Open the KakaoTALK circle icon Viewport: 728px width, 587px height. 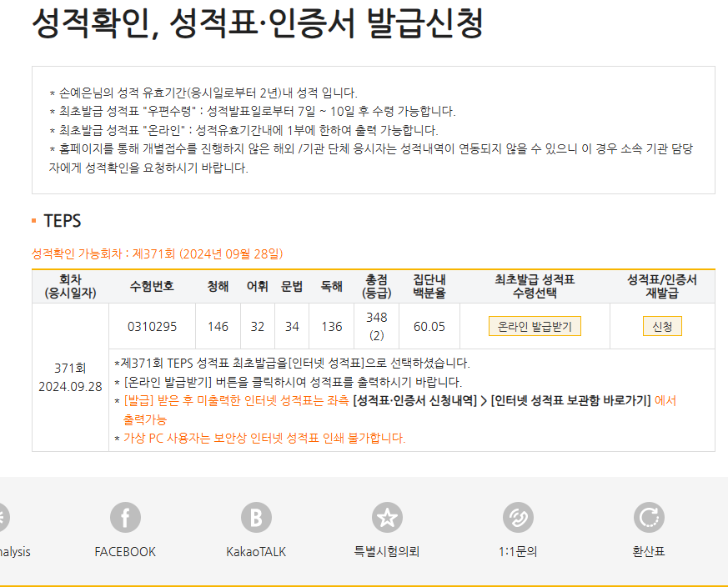pyautogui.click(x=256, y=518)
